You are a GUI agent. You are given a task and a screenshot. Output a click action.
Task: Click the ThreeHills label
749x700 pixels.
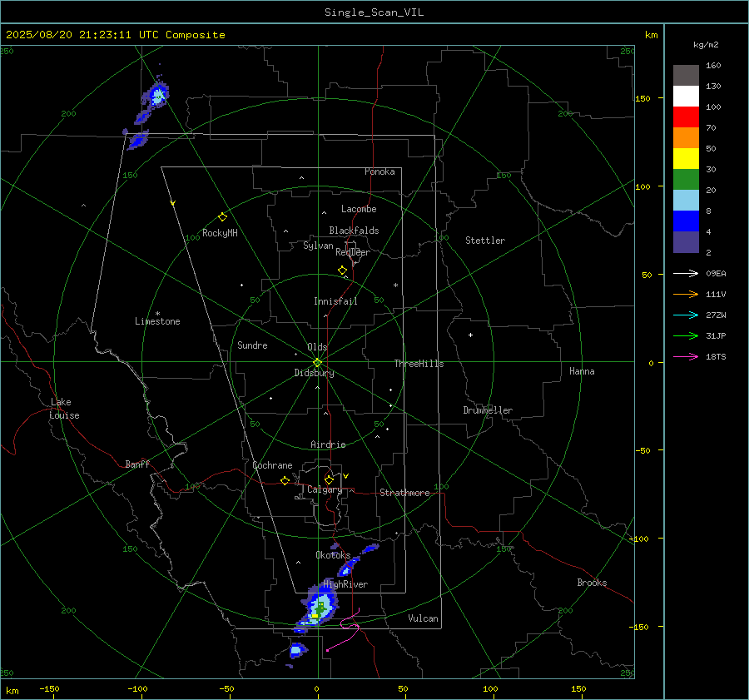click(x=419, y=364)
